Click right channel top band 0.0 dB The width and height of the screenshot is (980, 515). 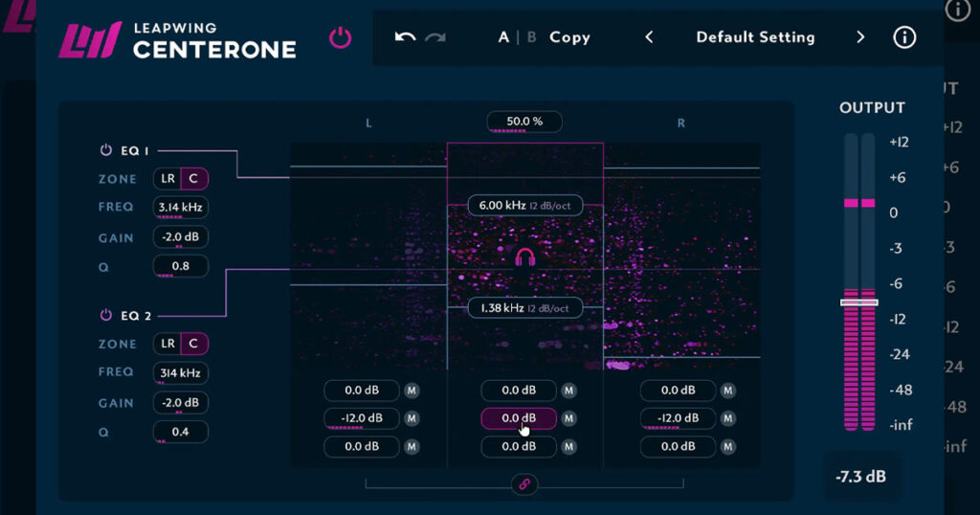[x=678, y=391]
